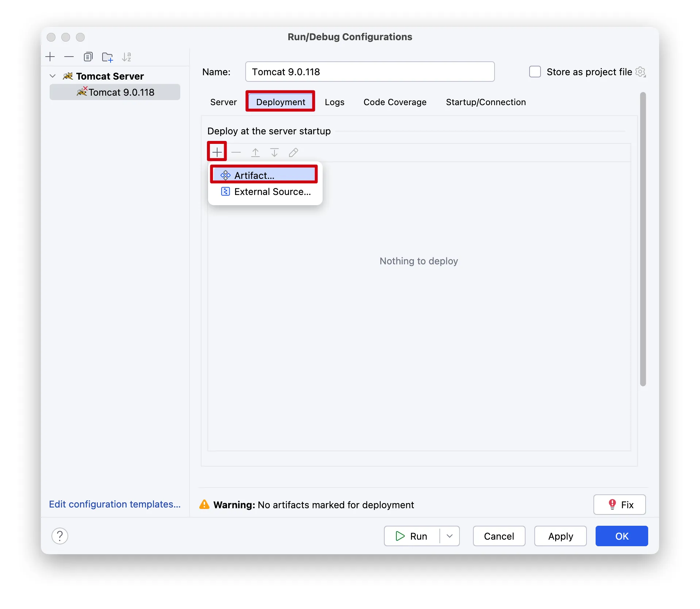Move deployment item up
This screenshot has width=700, height=609.
coord(255,152)
